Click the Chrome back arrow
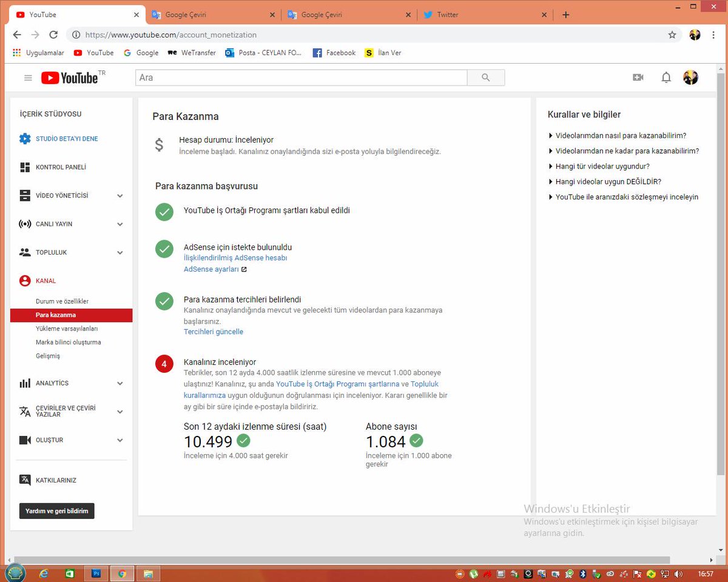The height and width of the screenshot is (582, 728). (18, 35)
